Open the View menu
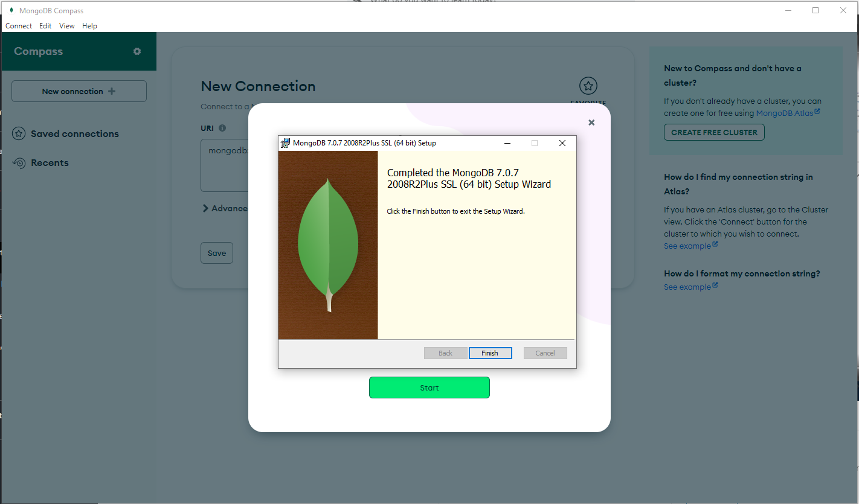Viewport: 859px width, 504px height. (67, 26)
